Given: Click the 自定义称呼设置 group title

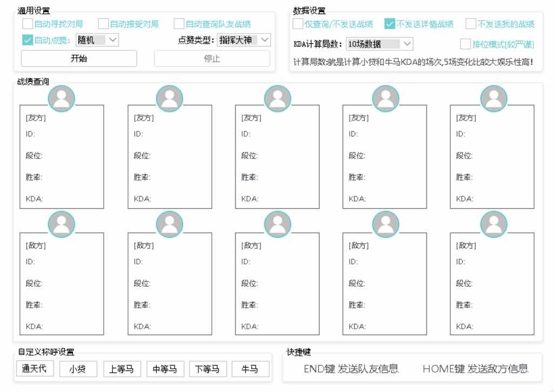Looking at the screenshot, I should tap(46, 352).
